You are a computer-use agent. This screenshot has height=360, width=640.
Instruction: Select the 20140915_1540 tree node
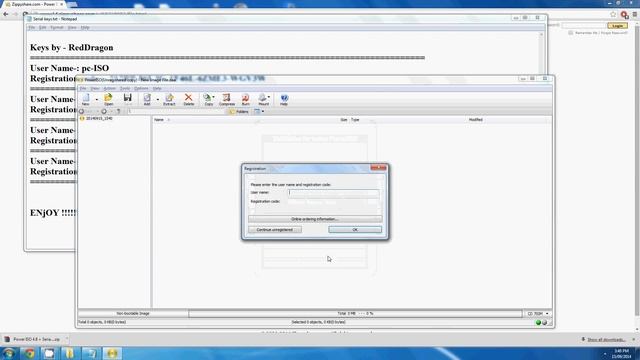96,118
